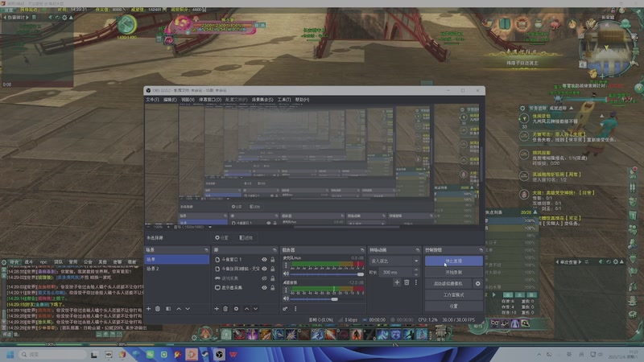Start the virtual camera
Screen dimensions: 644x362
click(x=448, y=284)
